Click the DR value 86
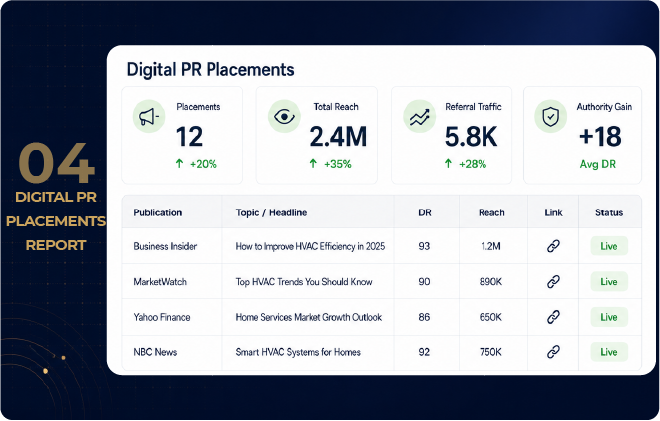Viewport: 660px width, 421px height. pos(424,317)
